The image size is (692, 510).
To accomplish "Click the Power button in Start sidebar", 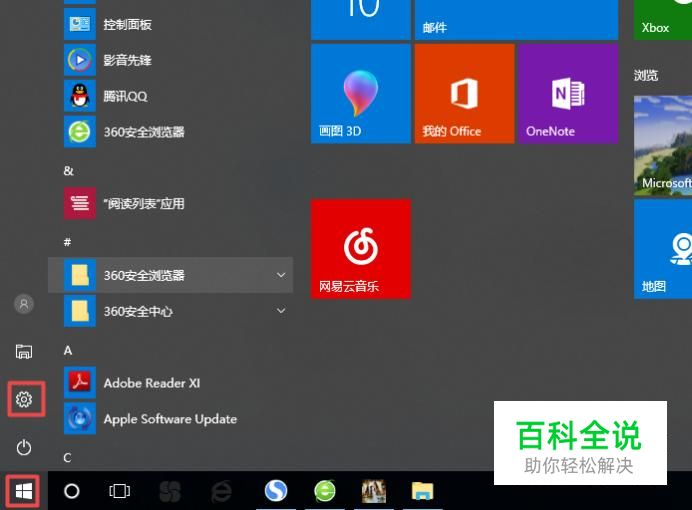I will (x=24, y=447).
